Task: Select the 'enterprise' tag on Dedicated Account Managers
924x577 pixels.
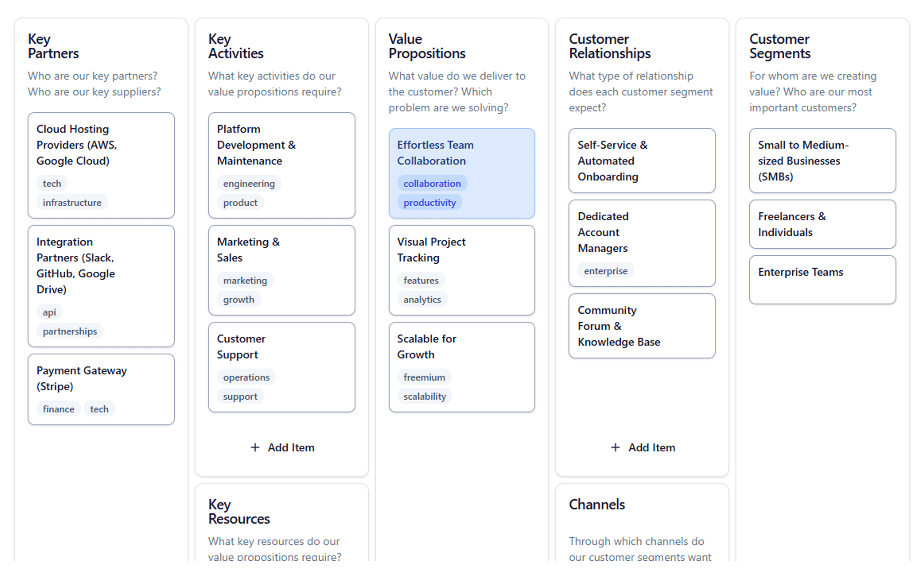Action: point(605,270)
